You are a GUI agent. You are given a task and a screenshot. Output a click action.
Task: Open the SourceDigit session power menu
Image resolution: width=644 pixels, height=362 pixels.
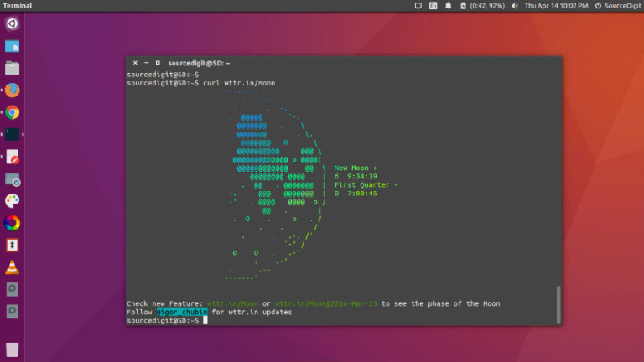point(618,5)
